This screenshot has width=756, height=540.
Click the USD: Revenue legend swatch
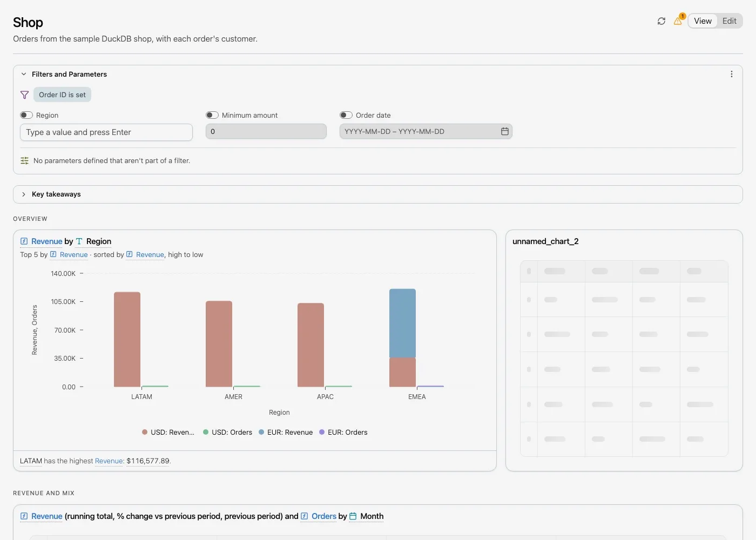tap(145, 432)
